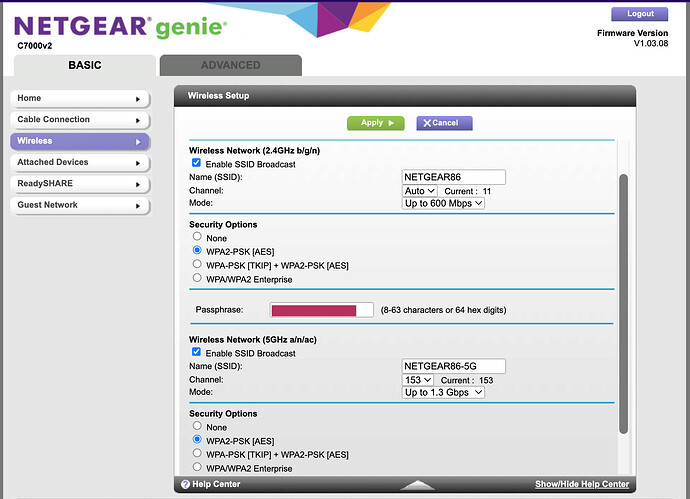The image size is (690, 499).
Task: Select WPA2-PSK [AES] for 2.4GHz network
Action: pyautogui.click(x=197, y=250)
